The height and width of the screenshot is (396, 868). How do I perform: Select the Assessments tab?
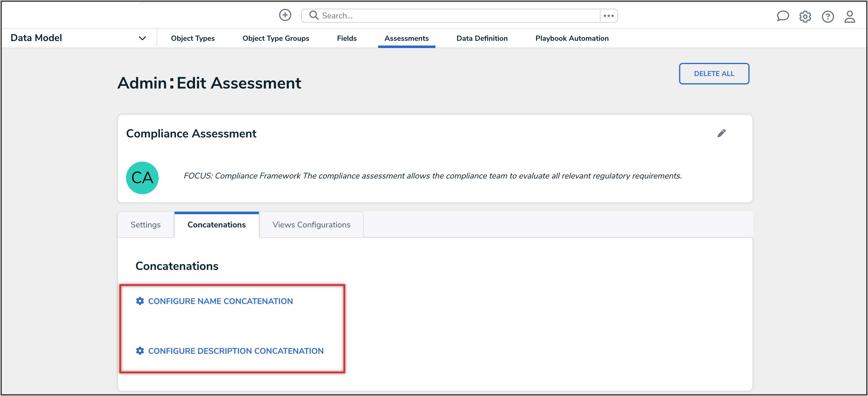pos(406,38)
